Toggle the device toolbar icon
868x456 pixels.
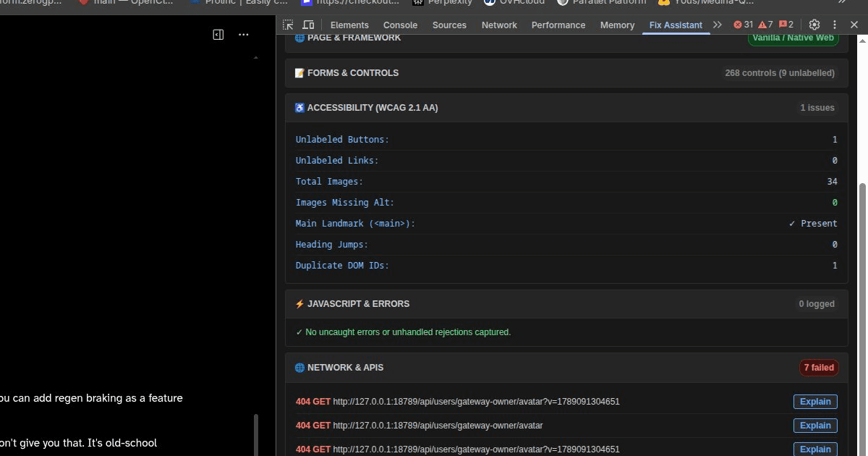point(308,25)
